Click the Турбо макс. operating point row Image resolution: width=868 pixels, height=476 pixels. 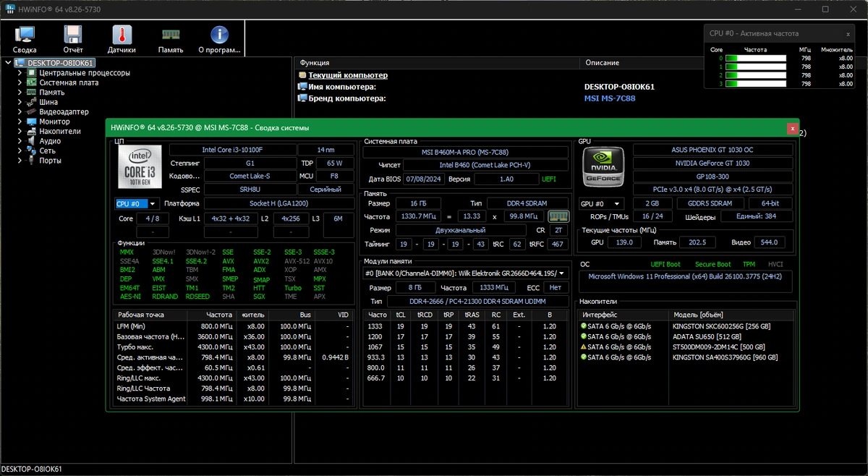click(233, 347)
